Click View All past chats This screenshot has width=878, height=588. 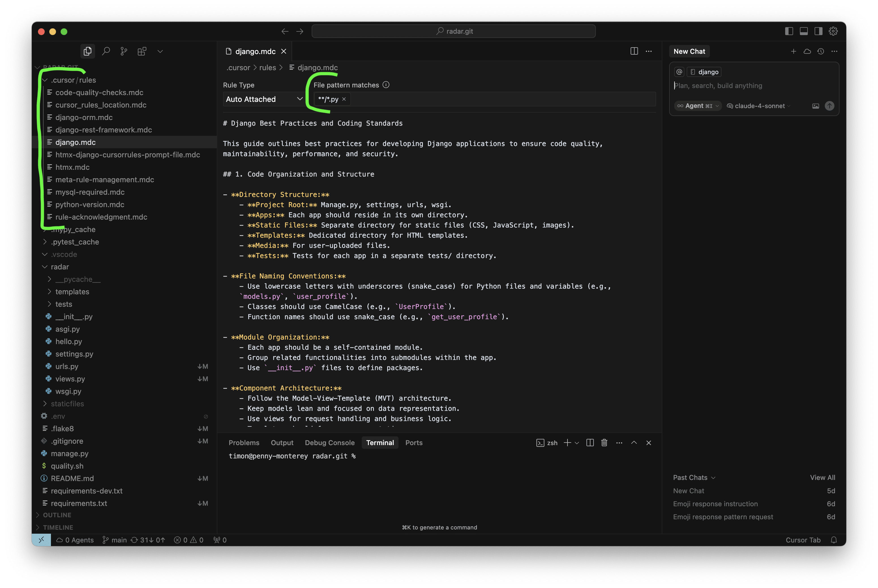tap(822, 478)
